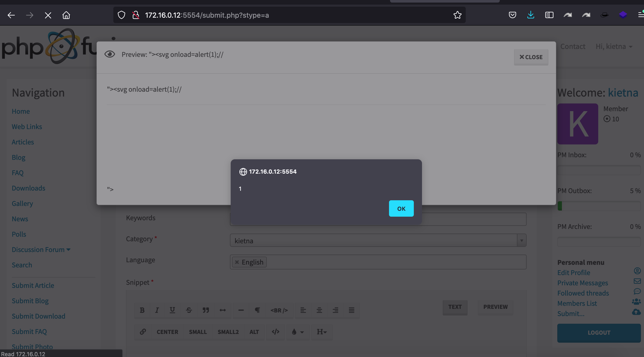Open the heading H dropdown in the toolbar

tap(321, 332)
